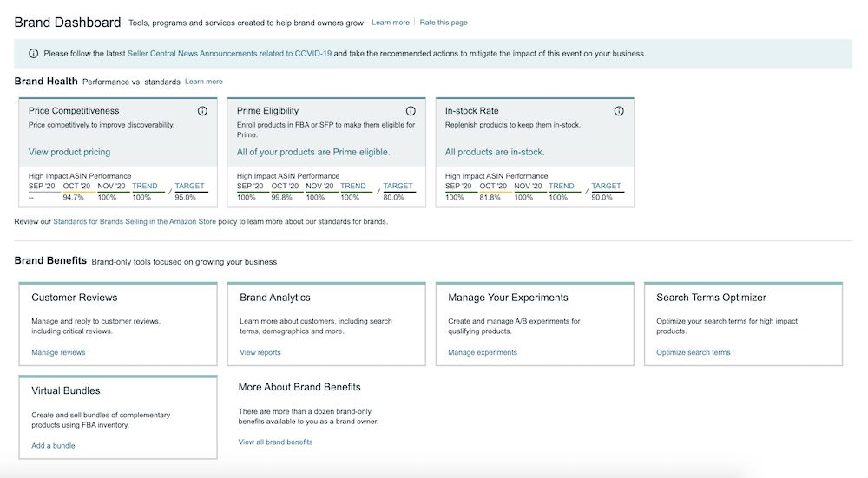Click Add a bundle link

click(53, 446)
